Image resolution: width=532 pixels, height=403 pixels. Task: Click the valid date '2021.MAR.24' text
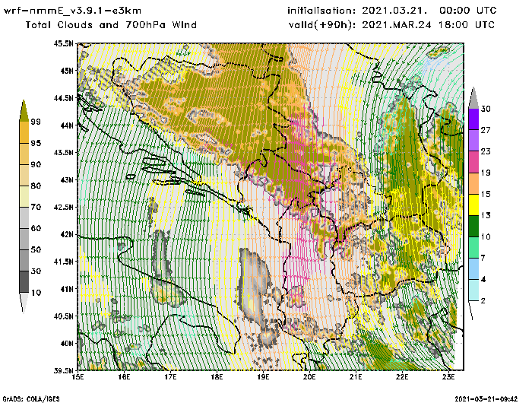pos(397,25)
